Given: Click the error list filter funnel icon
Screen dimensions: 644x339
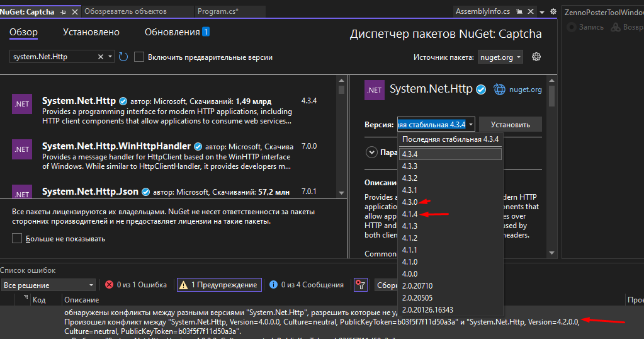Looking at the screenshot, I should [x=361, y=285].
